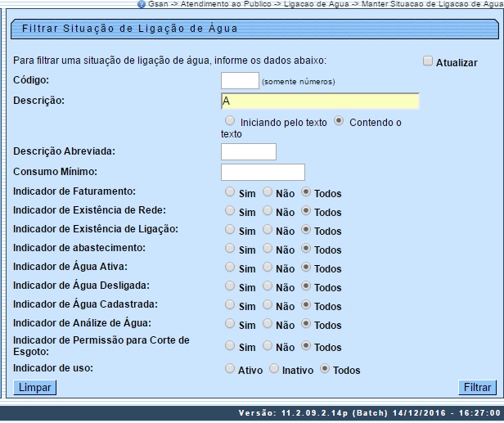Select Inativo for Indicador de uso
Screen dimensions: 504x423
(274, 369)
